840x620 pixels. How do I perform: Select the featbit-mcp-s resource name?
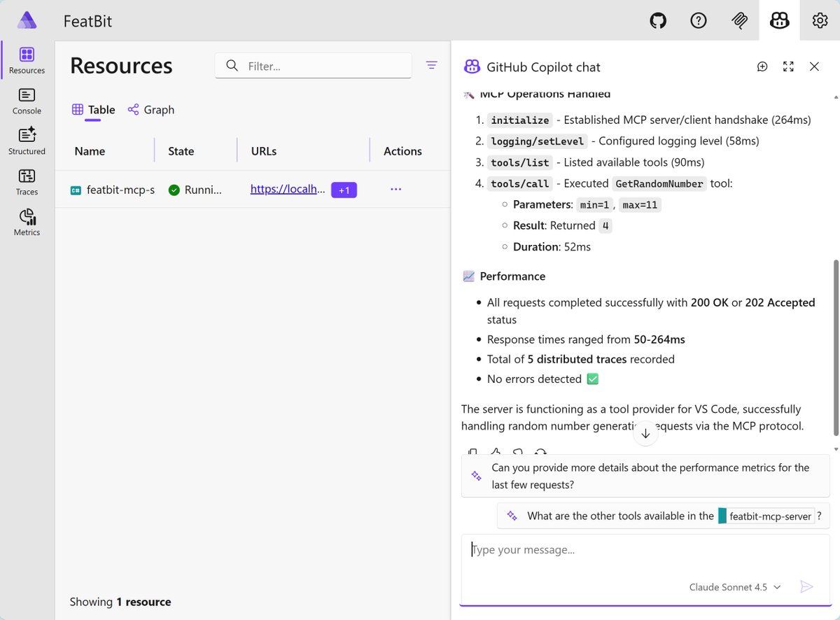(x=120, y=190)
